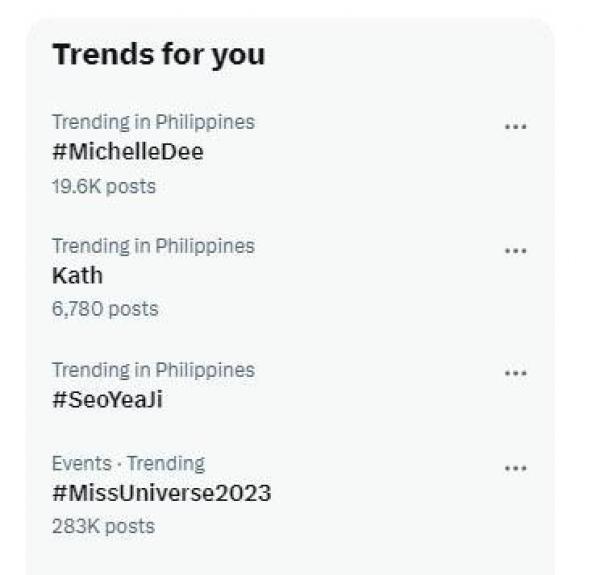
Task: Select the 283K posts count
Action: click(x=103, y=526)
